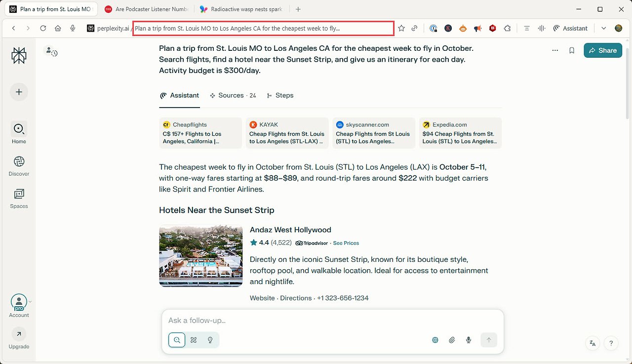Open the Assistant panel button

570,29
